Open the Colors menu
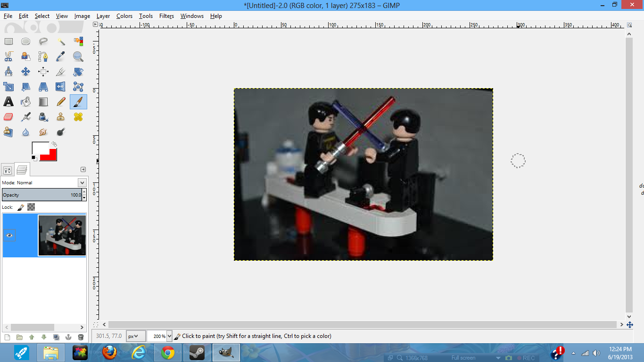Viewport: 644px width, 362px height. point(124,16)
